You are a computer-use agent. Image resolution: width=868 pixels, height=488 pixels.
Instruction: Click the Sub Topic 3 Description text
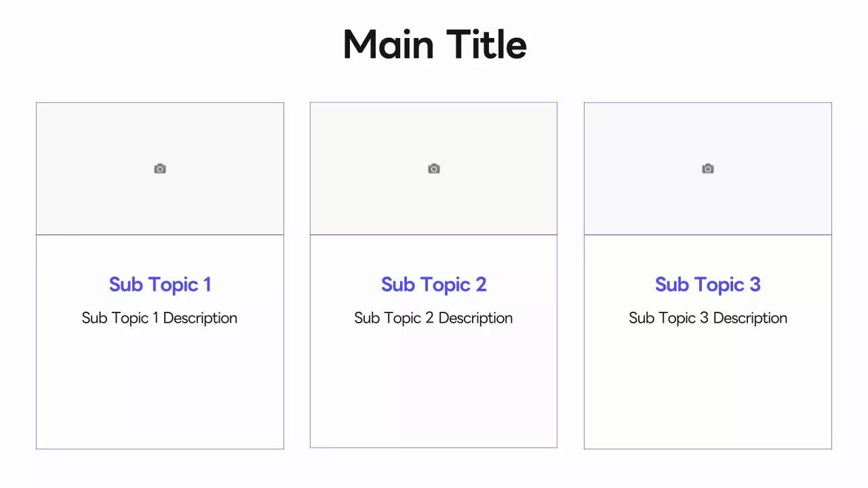coord(708,318)
